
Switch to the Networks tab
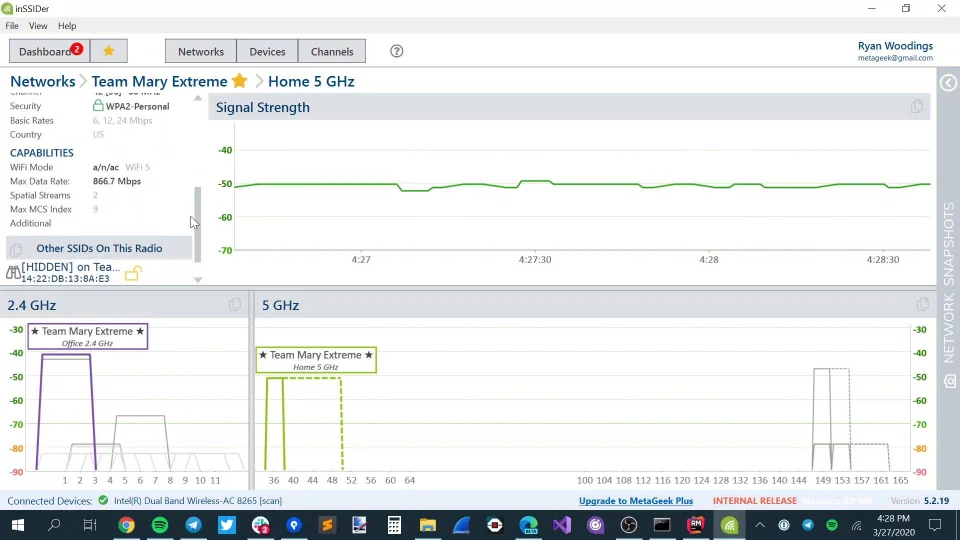tap(201, 51)
